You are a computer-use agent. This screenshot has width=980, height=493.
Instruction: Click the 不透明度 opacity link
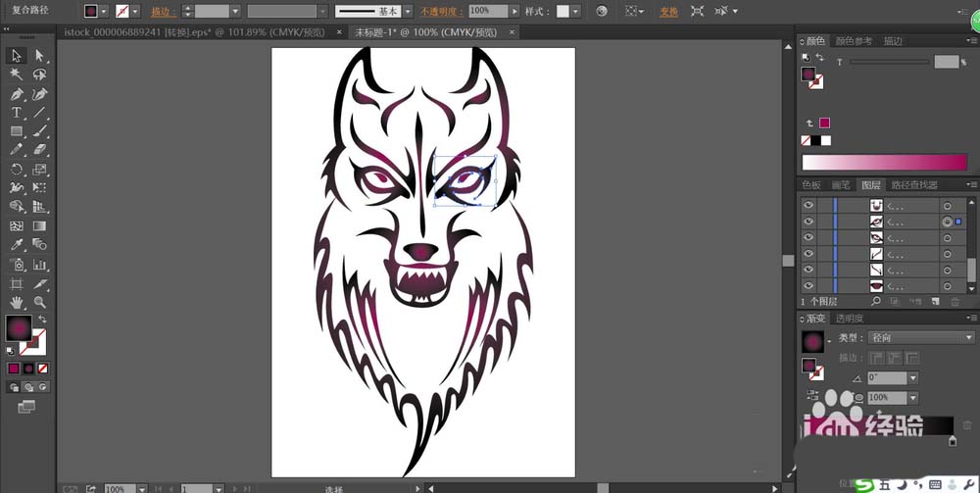click(442, 11)
